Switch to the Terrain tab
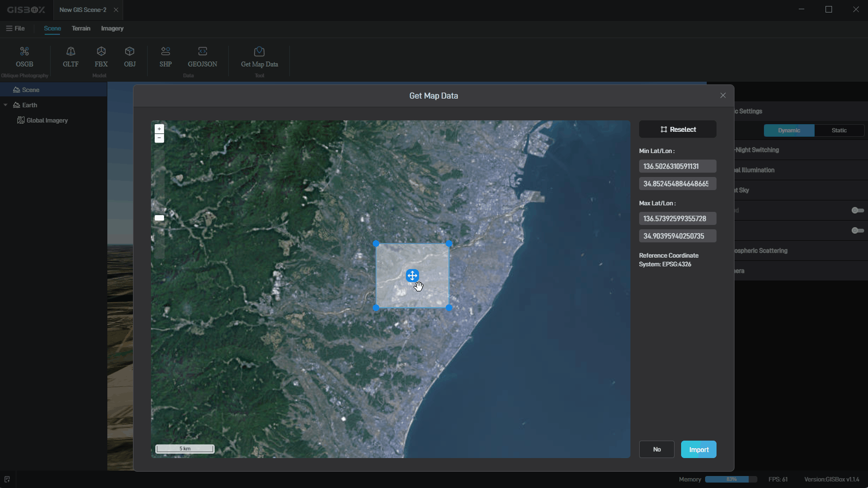 click(81, 28)
